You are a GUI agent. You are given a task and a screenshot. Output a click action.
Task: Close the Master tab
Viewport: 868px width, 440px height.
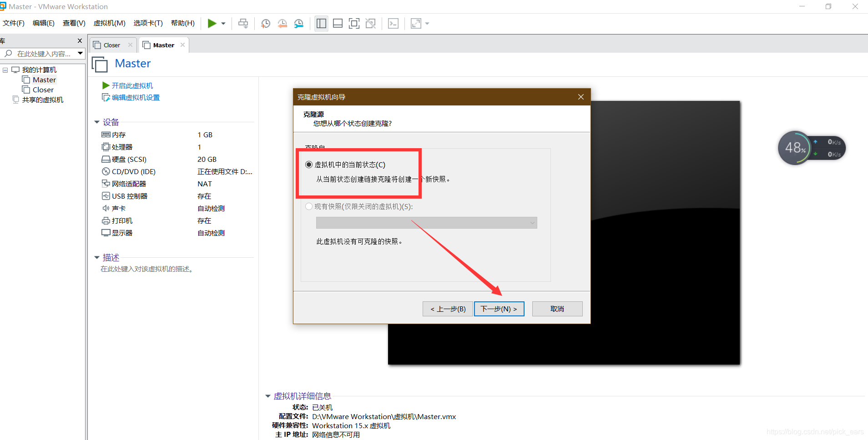pyautogui.click(x=182, y=45)
